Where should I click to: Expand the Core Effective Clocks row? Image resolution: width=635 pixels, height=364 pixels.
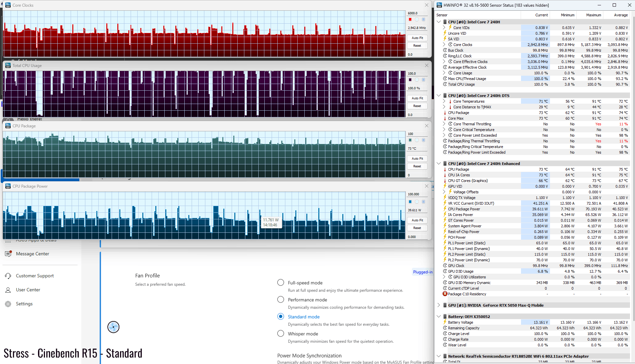444,61
